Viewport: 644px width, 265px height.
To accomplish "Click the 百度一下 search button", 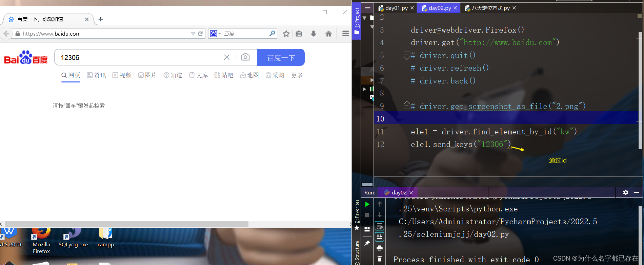I will pyautogui.click(x=281, y=57).
